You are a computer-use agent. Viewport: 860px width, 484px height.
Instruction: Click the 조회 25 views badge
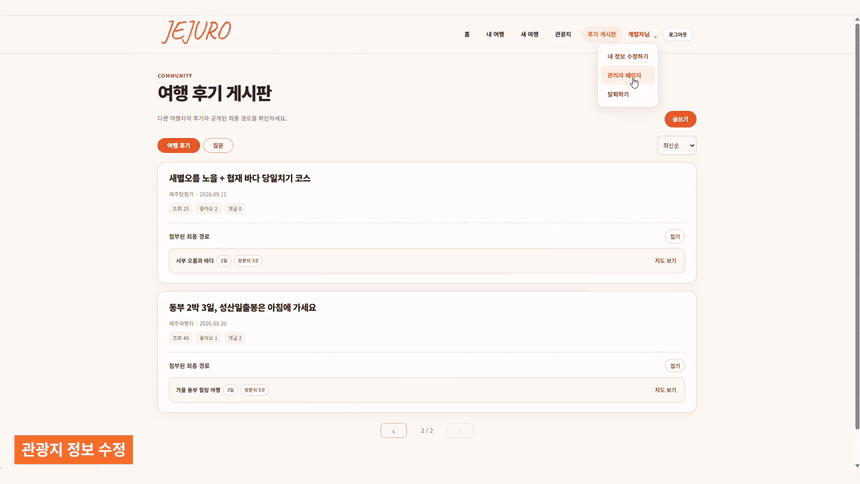click(180, 209)
